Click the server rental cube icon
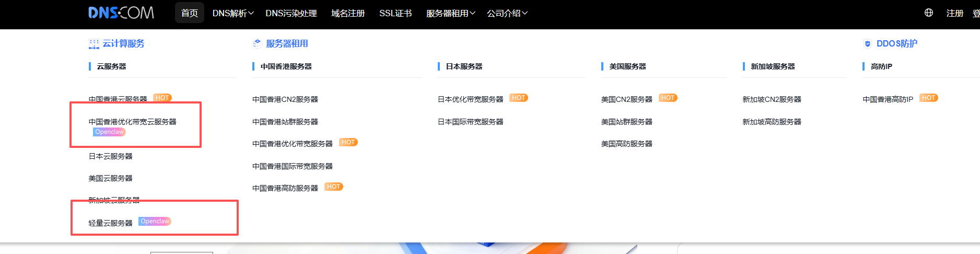This screenshot has height=254, width=980. point(257,44)
